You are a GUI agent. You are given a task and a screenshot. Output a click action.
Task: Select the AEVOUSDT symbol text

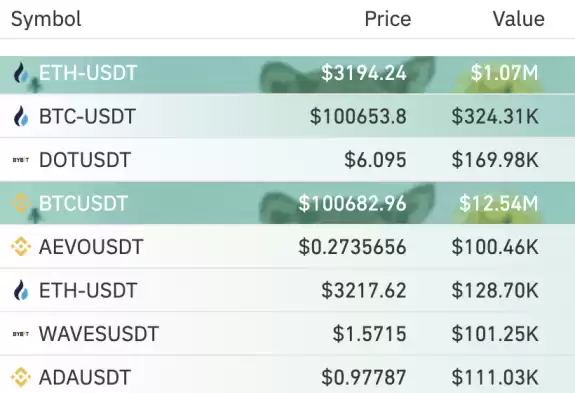[91, 247]
